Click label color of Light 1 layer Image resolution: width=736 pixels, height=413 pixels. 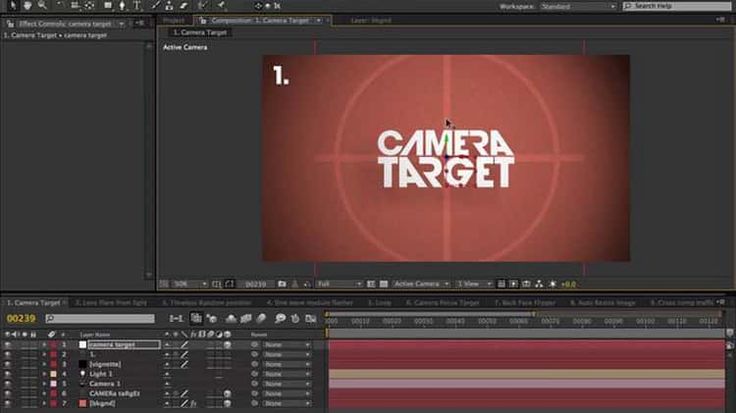click(54, 374)
